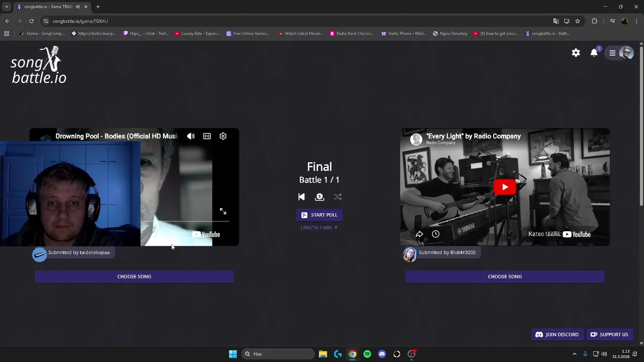Open the browser apps grid shortcut

(7, 34)
